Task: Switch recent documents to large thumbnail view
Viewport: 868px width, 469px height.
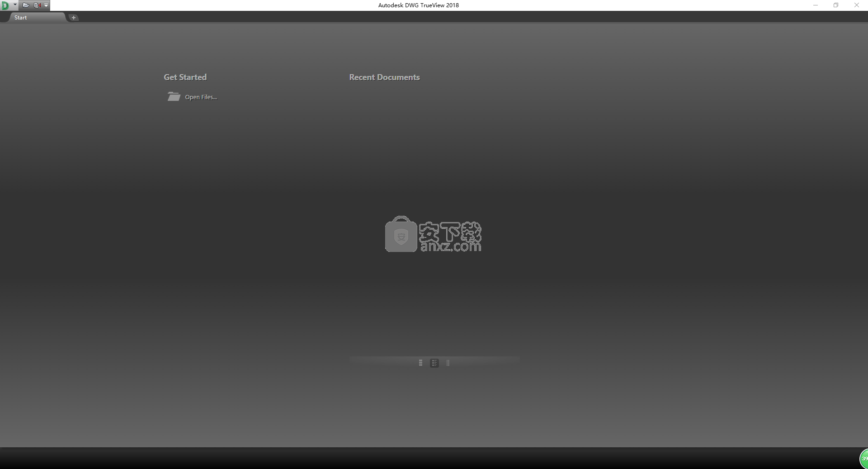Action: 420,363
